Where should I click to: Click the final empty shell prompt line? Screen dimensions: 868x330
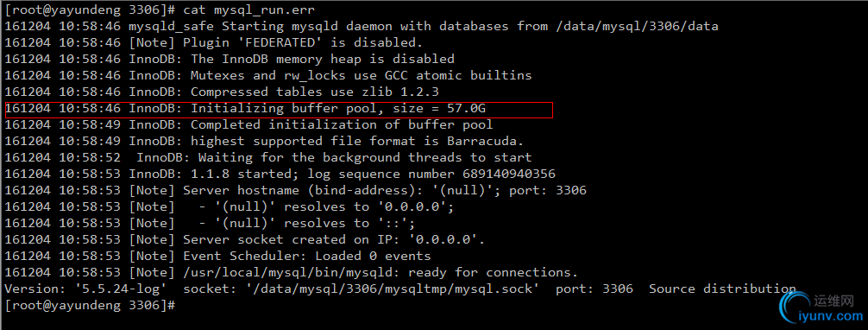(x=91, y=305)
